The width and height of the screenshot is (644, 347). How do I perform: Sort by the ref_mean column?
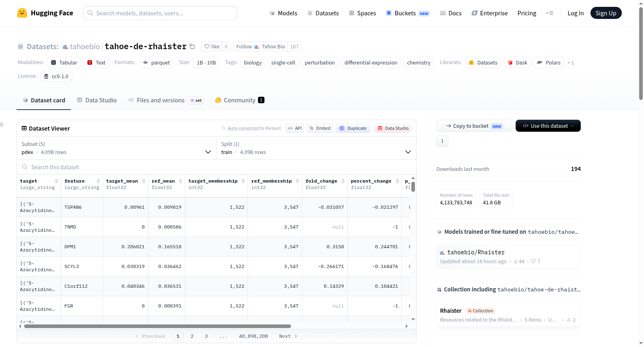tap(180, 181)
